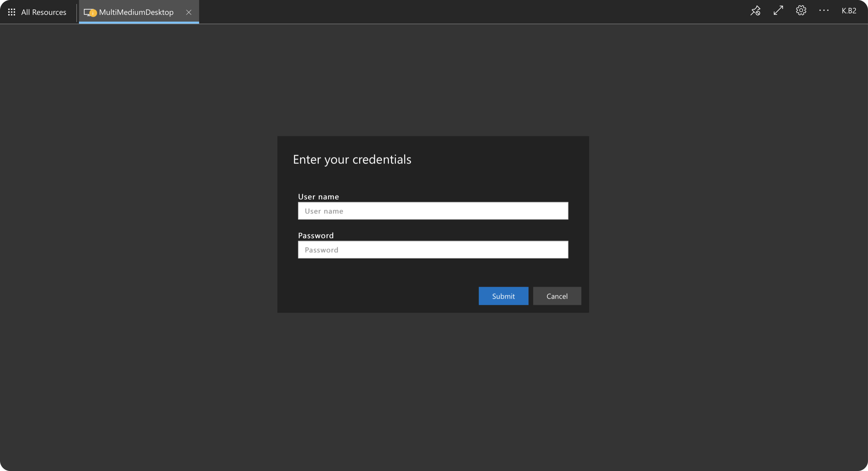Focus the Password input field
The width and height of the screenshot is (868, 471).
coord(433,250)
